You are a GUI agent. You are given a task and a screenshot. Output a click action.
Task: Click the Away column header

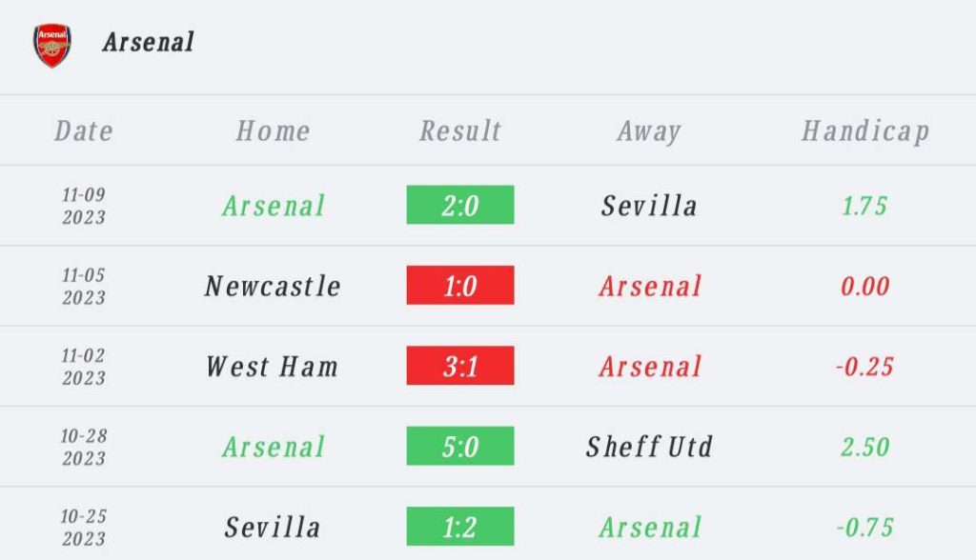click(649, 131)
